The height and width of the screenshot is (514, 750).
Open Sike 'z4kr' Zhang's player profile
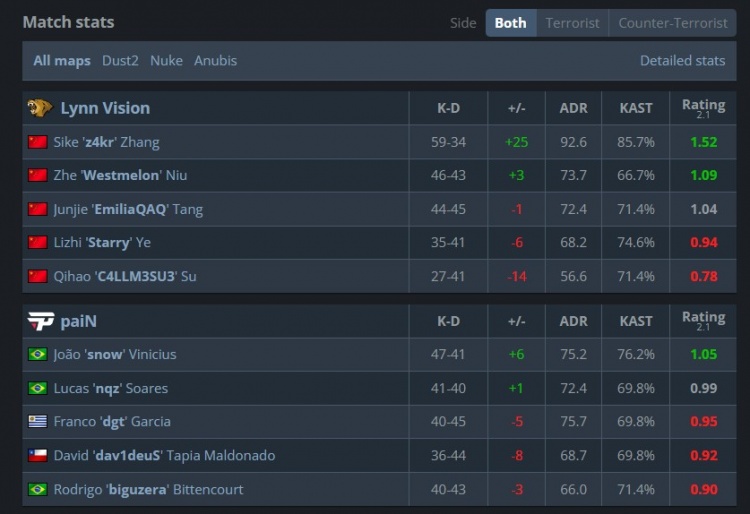pyautogui.click(x=106, y=142)
